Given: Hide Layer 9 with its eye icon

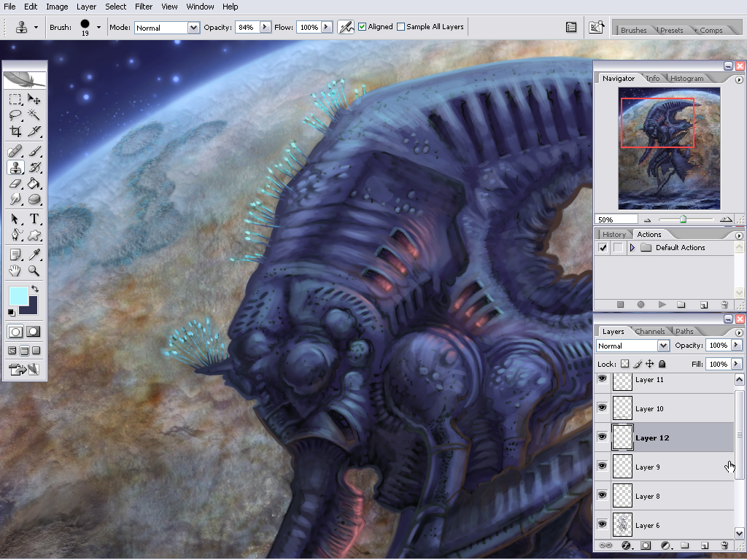Looking at the screenshot, I should tap(602, 466).
